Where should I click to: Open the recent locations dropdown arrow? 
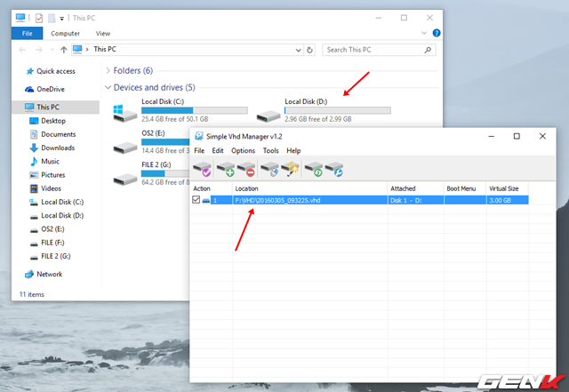click(x=52, y=50)
